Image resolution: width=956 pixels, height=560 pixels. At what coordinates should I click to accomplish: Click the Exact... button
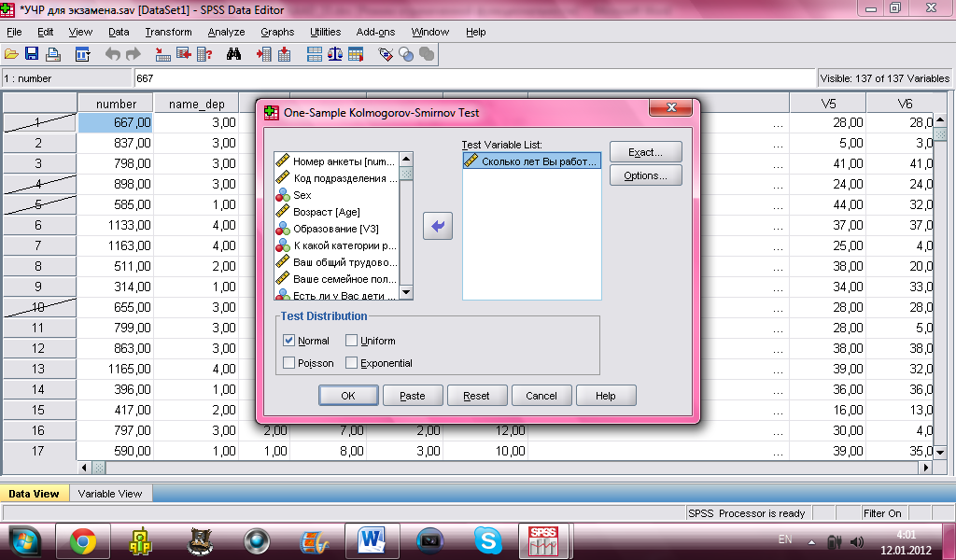[x=646, y=152]
